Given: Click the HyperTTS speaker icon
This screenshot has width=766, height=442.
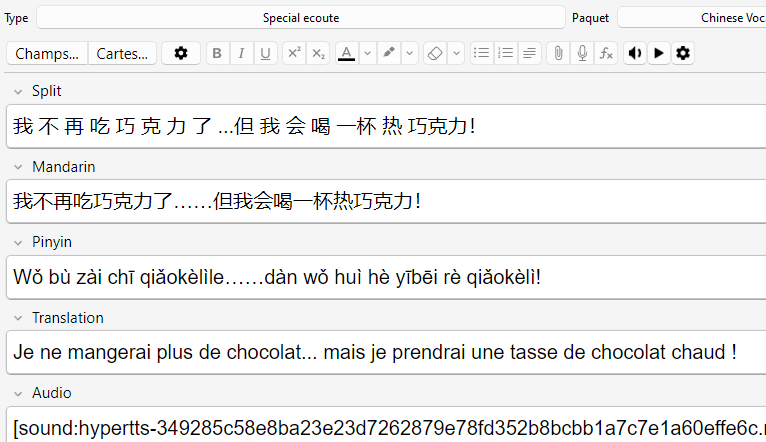Looking at the screenshot, I should coord(635,54).
